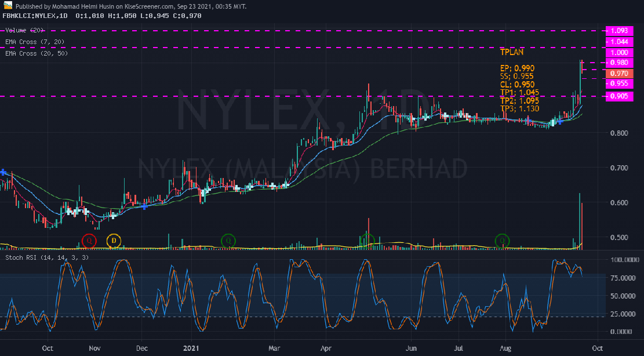Image resolution: width=644 pixels, height=356 pixels.
Task: Click the green Q marker near August
Action: click(x=502, y=240)
